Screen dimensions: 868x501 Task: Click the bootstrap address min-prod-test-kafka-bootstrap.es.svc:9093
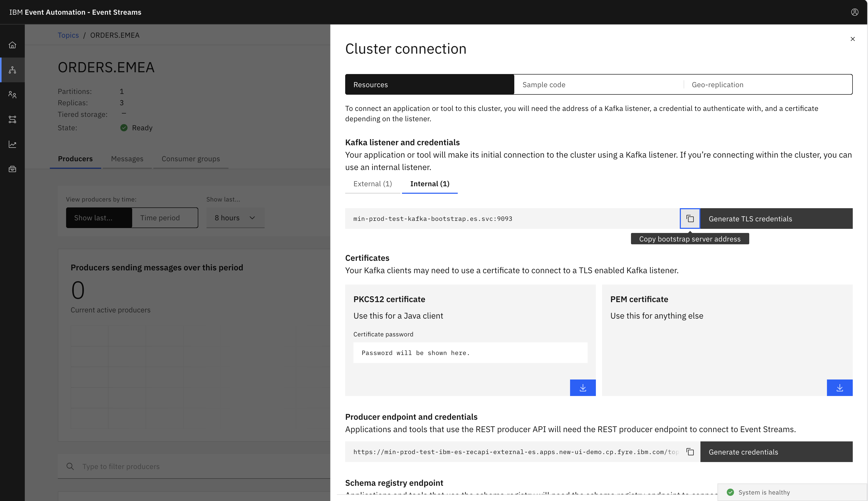(433, 219)
